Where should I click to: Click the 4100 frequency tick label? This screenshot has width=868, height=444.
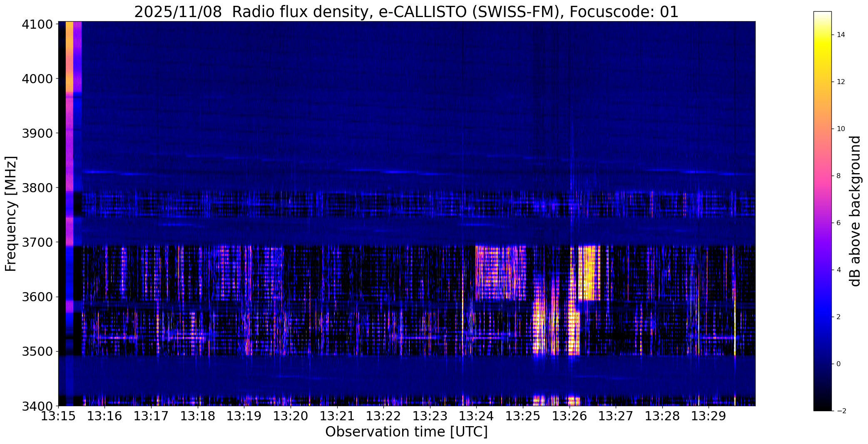coord(37,25)
